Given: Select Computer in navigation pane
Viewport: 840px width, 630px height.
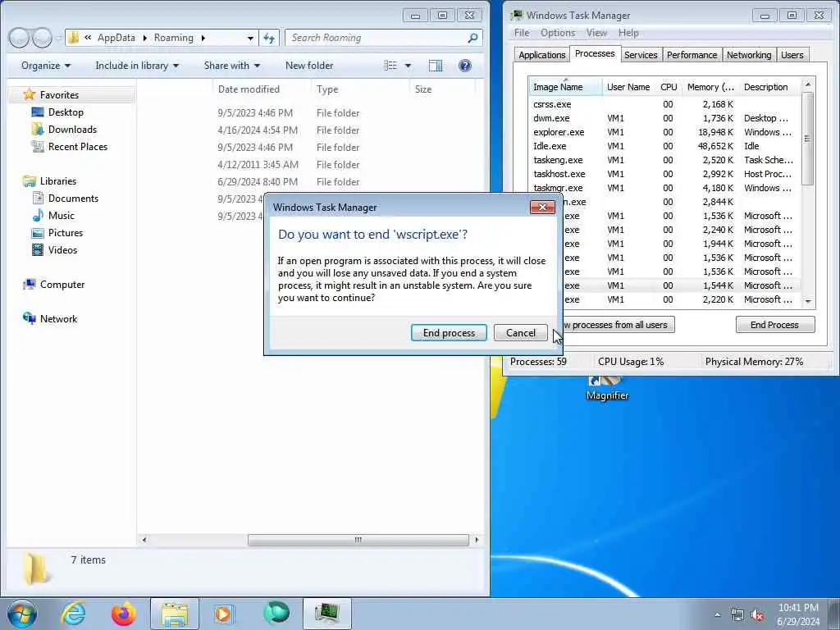Looking at the screenshot, I should coord(62,285).
